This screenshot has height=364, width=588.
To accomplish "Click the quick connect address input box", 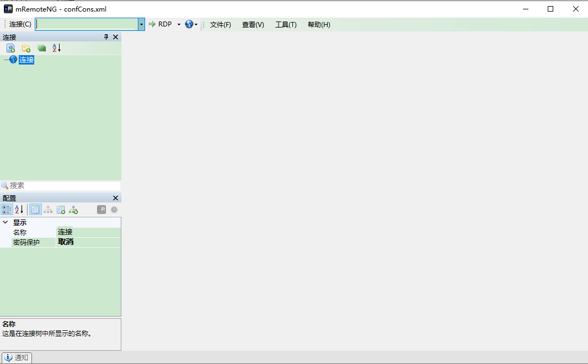I will point(87,24).
